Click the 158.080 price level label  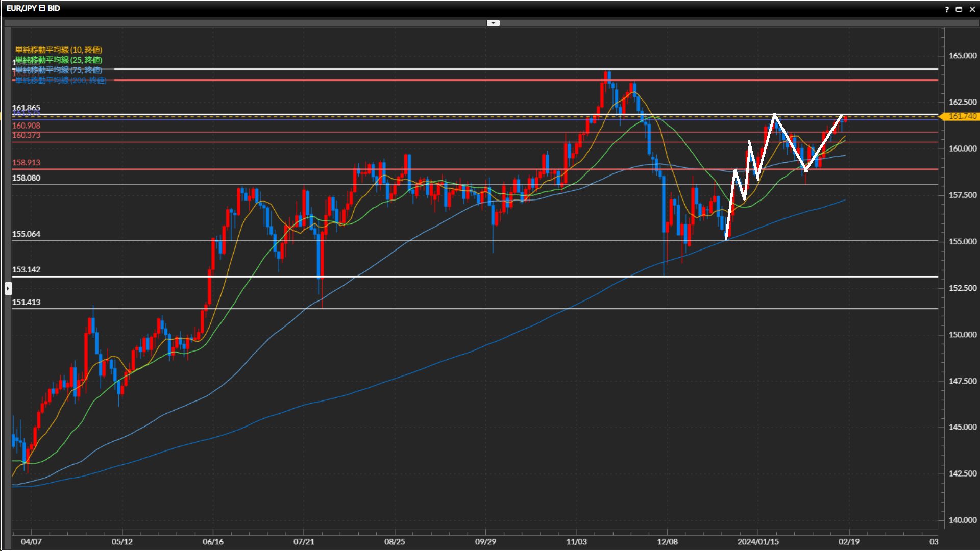[26, 178]
